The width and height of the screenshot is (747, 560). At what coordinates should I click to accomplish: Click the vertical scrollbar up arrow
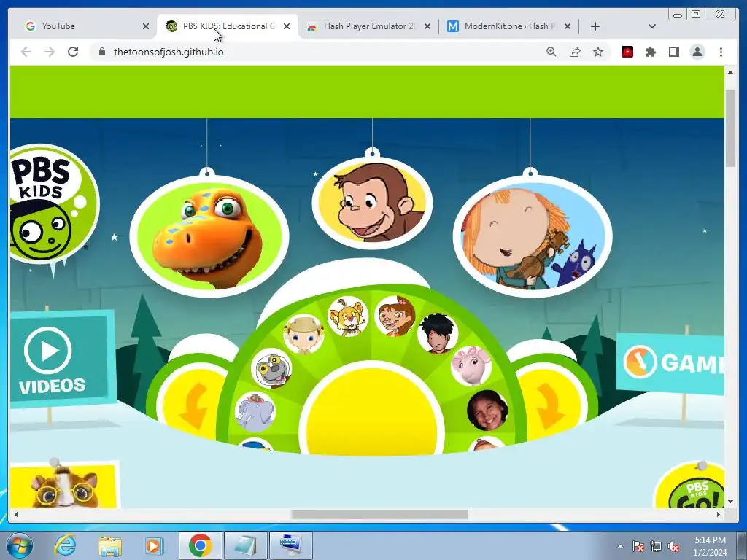(730, 72)
